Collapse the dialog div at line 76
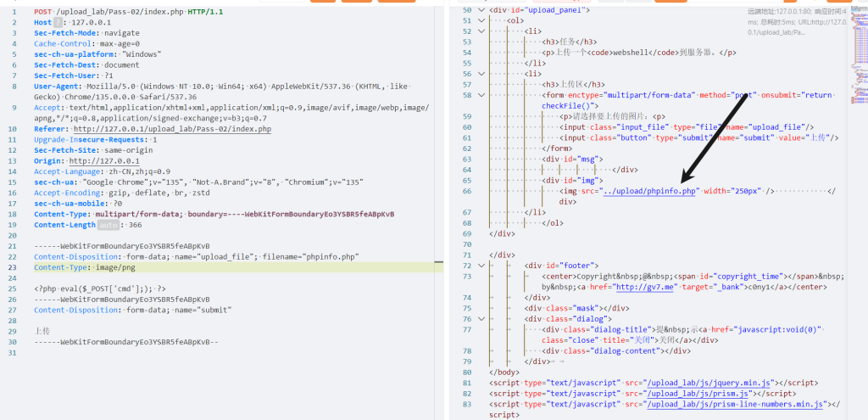 481,318
